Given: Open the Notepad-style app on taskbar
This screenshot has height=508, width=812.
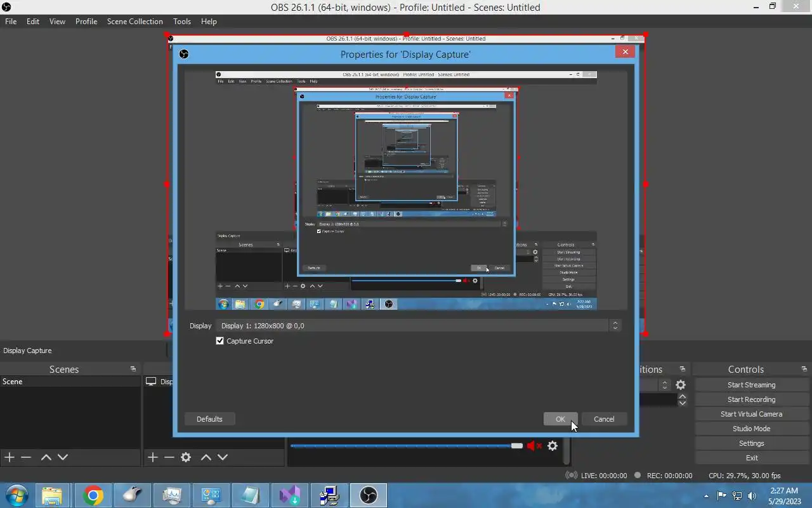Looking at the screenshot, I should coord(250,495).
